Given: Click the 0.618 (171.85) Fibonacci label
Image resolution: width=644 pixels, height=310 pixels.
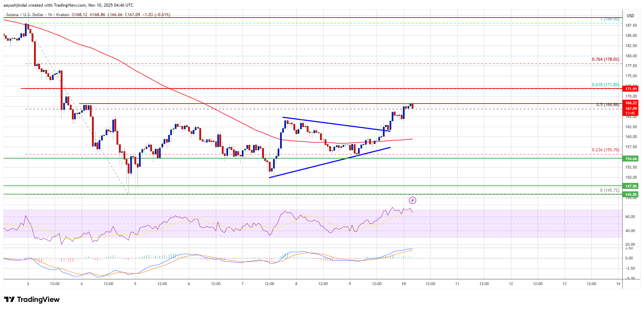Looking at the screenshot, I should coord(605,85).
